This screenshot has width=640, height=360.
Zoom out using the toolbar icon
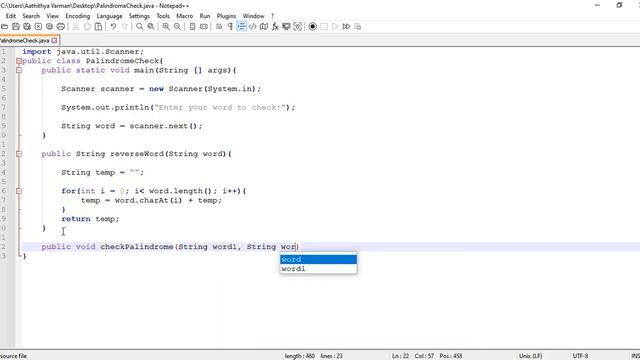(177, 27)
